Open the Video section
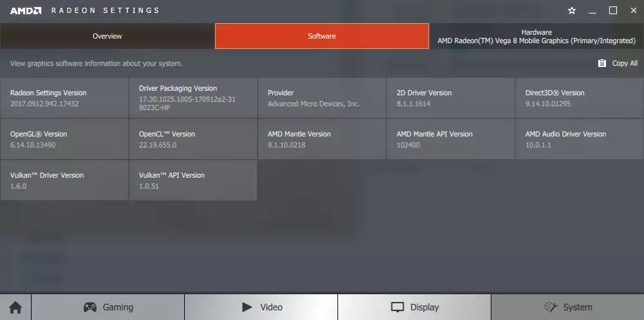 (x=261, y=307)
